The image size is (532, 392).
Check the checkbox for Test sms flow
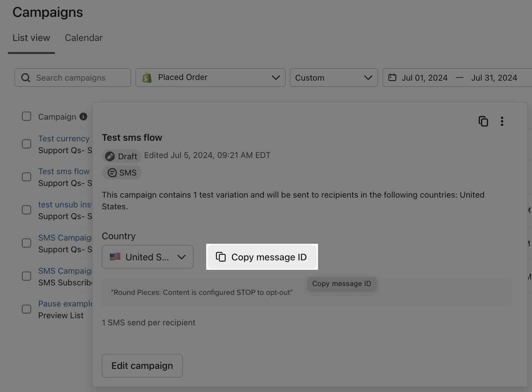pyautogui.click(x=26, y=177)
